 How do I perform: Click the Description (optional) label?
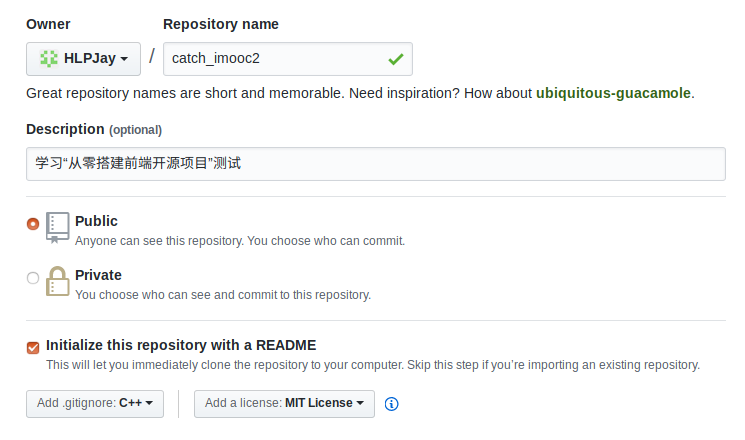point(94,130)
